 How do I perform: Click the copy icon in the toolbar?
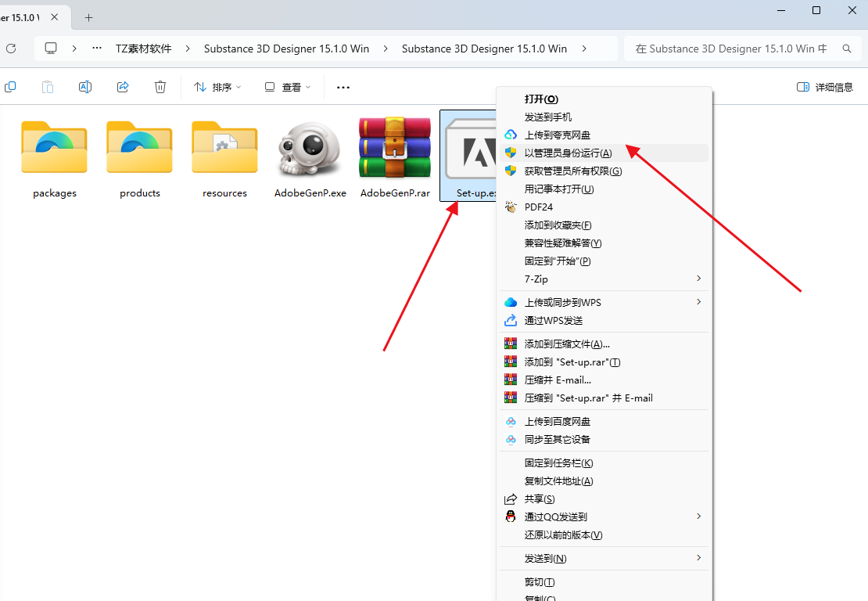tap(10, 87)
